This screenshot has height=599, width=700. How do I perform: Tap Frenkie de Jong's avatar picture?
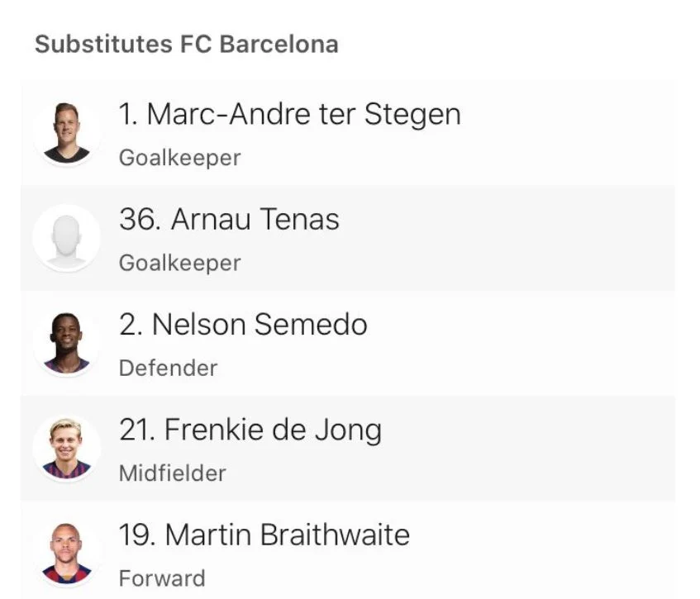pyautogui.click(x=66, y=449)
